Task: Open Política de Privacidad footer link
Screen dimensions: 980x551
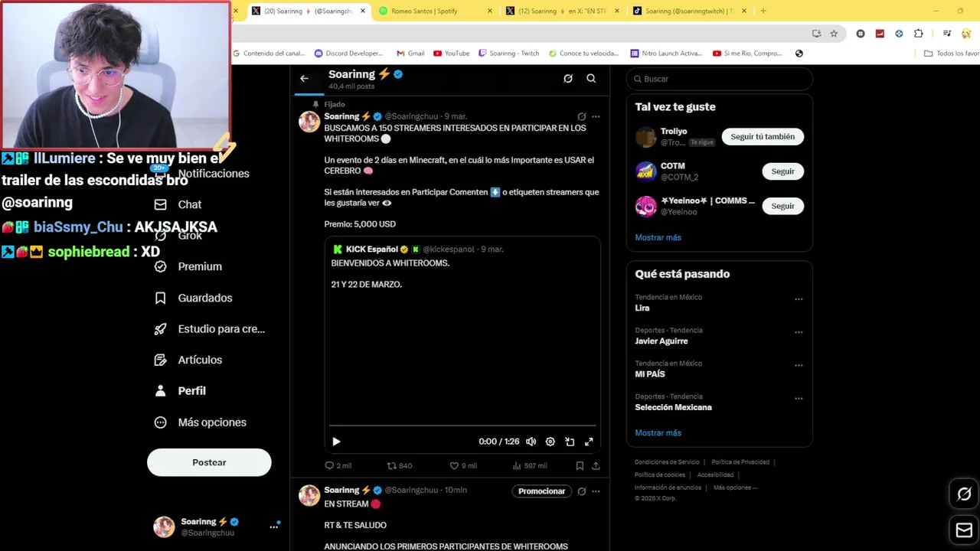Action: coord(740,462)
